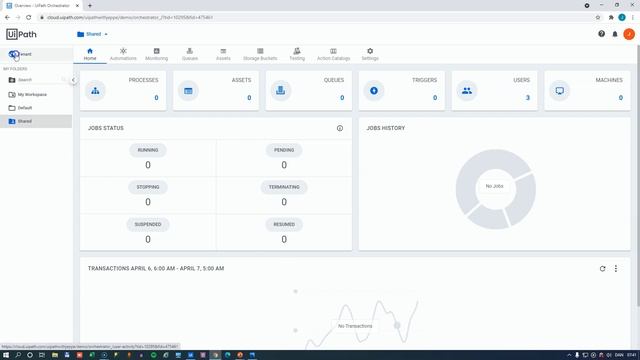
Task: Click the Jobs Status info icon
Action: coord(340,128)
